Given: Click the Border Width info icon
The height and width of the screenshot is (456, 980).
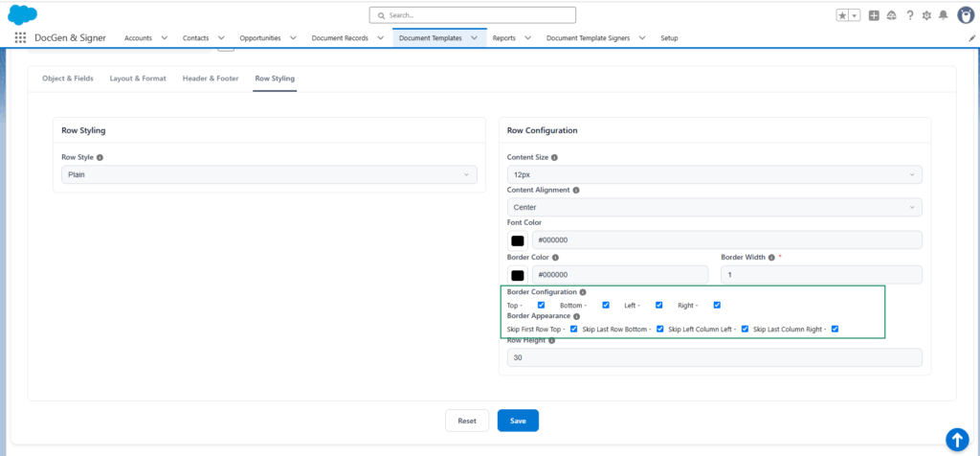Looking at the screenshot, I should [772, 257].
